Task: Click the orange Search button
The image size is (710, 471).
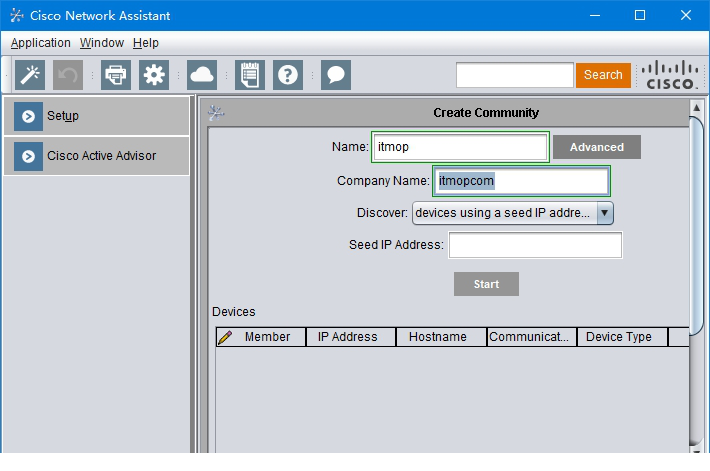Action: 603,75
